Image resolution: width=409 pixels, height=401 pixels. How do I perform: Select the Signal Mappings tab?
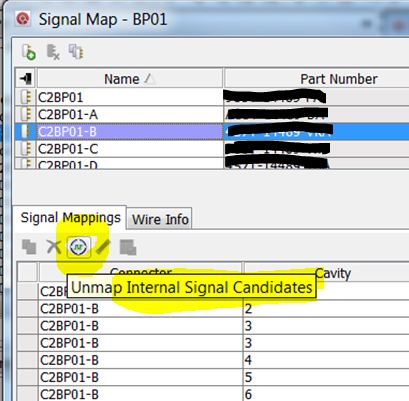click(70, 218)
